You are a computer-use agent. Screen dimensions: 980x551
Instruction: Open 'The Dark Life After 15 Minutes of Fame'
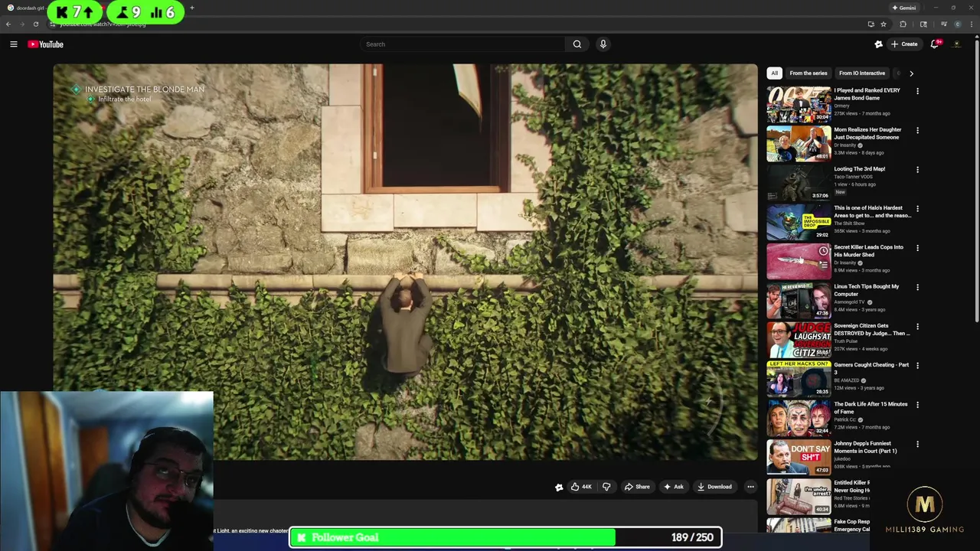coord(871,408)
